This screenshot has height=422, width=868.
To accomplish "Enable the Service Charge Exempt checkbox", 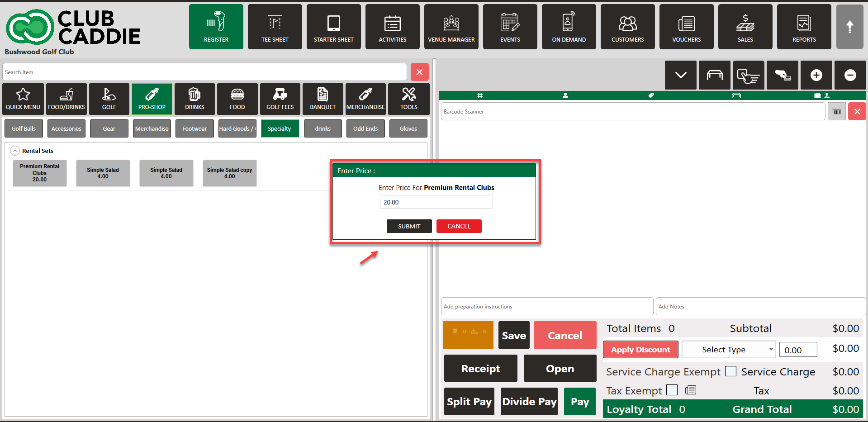I will click(730, 371).
